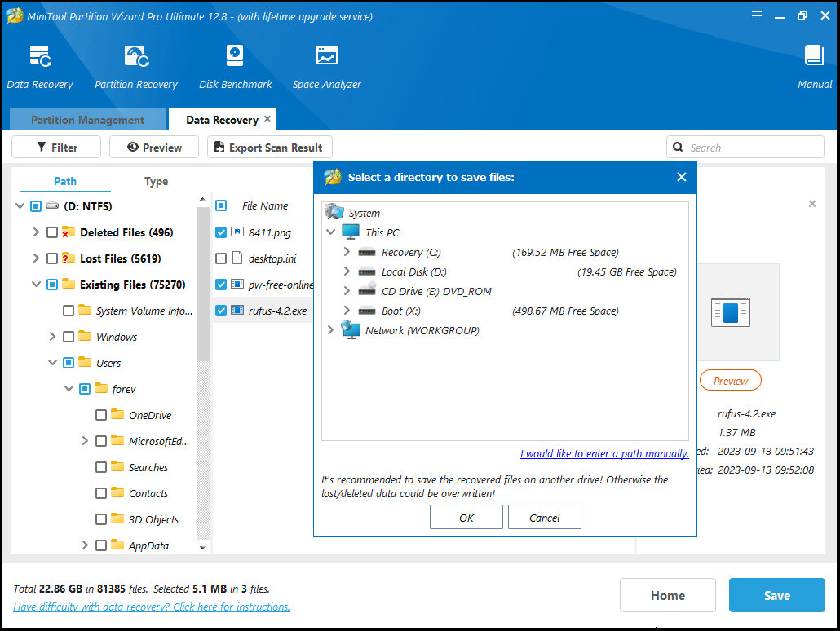This screenshot has width=840, height=631.
Task: Check the desktop.ini file checkbox
Action: (x=221, y=258)
